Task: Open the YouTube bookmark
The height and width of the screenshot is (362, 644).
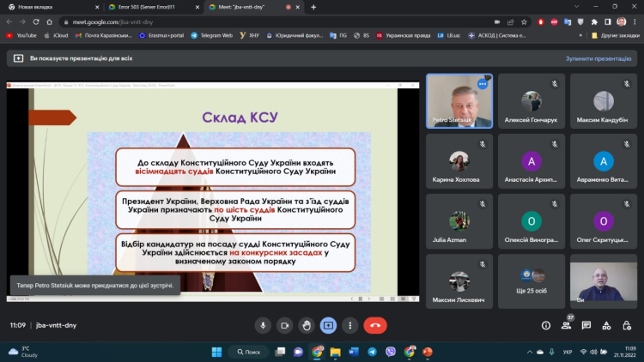Action: click(21, 36)
